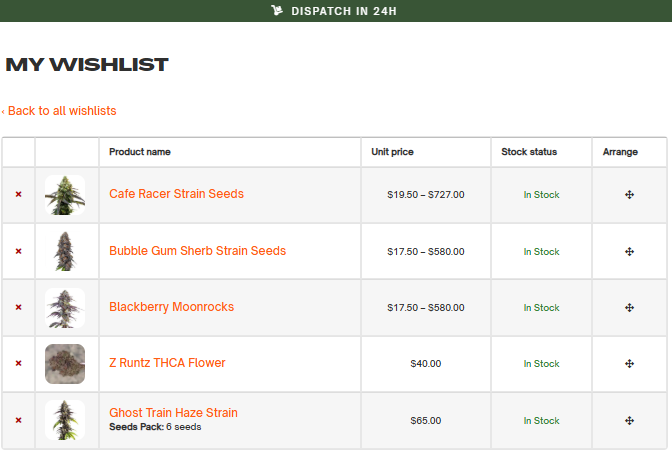
Task: Remove Z Runtz THCA Flower item
Action: [18, 363]
